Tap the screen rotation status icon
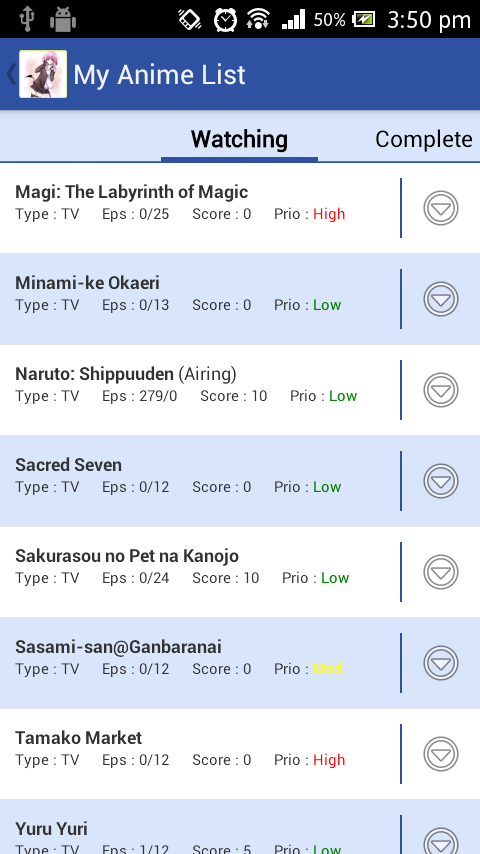480x854 pixels. [x=190, y=20]
